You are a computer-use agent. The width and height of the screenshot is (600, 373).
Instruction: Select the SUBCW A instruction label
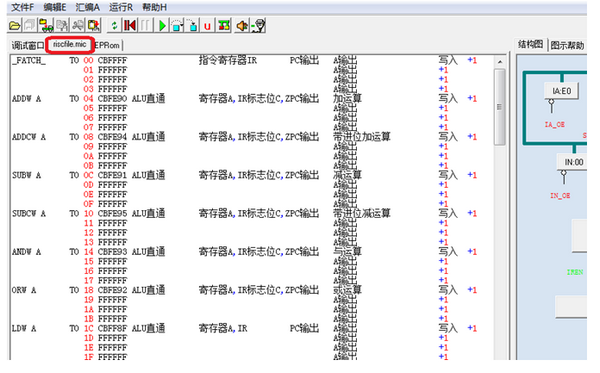[x=29, y=213]
